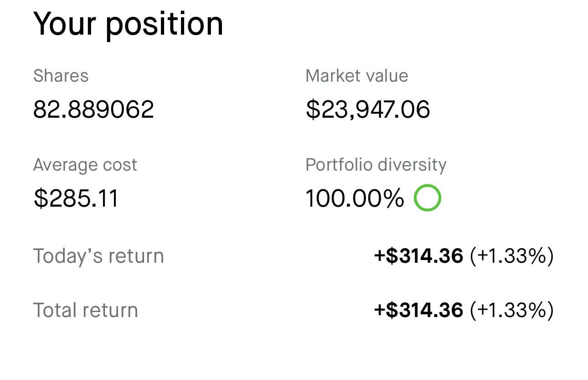Select the 82.889062 shares value
This screenshot has height=380, width=588.
(x=93, y=109)
